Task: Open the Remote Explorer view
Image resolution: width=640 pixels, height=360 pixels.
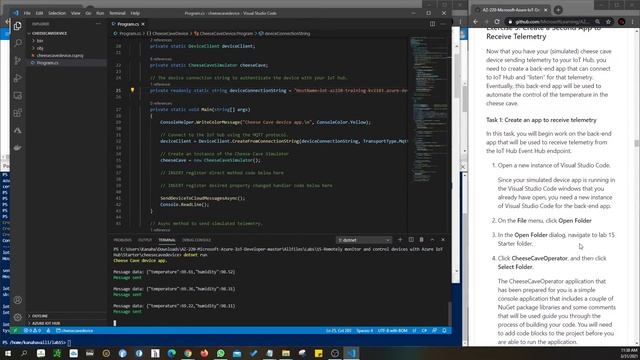Action: click(18, 96)
